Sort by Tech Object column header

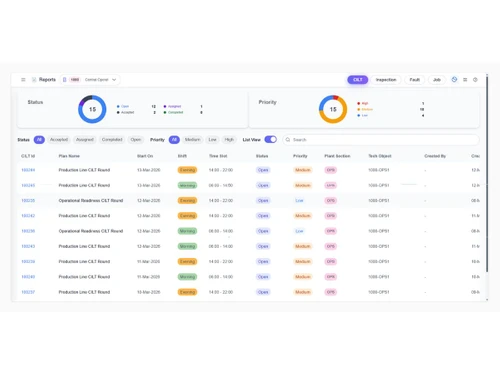click(380, 156)
